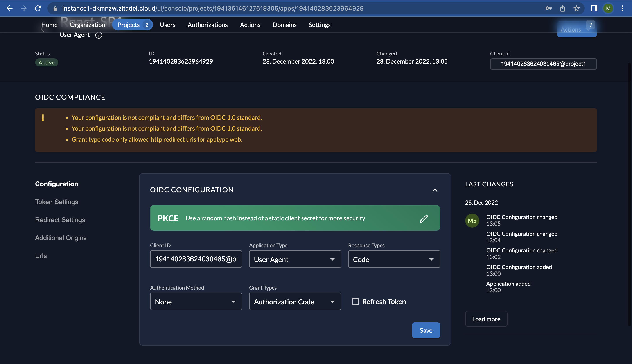The height and width of the screenshot is (364, 632).
Task: Open the Application Type dropdown
Action: tap(295, 259)
